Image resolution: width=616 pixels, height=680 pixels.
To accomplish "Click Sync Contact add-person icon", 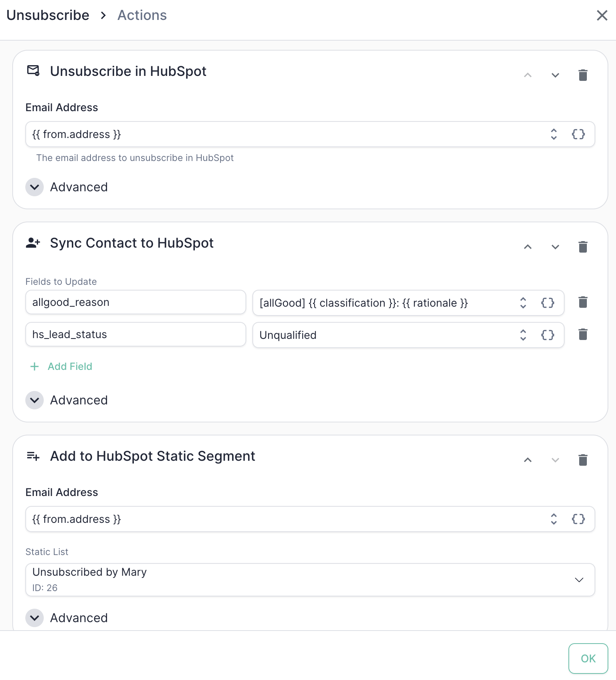I will 33,243.
